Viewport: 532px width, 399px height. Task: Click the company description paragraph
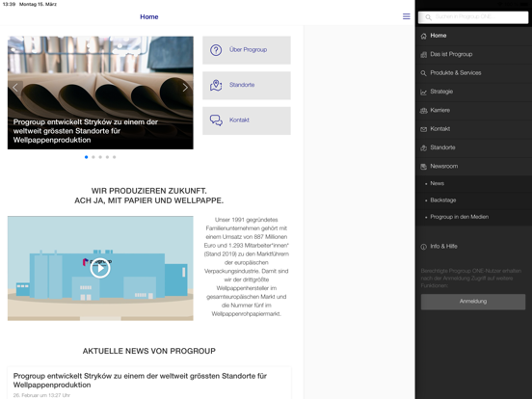point(247,267)
